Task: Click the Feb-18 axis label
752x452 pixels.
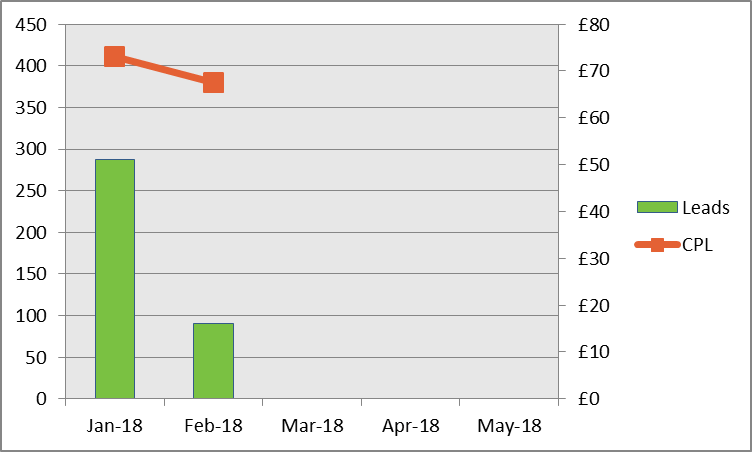Action: pyautogui.click(x=214, y=425)
